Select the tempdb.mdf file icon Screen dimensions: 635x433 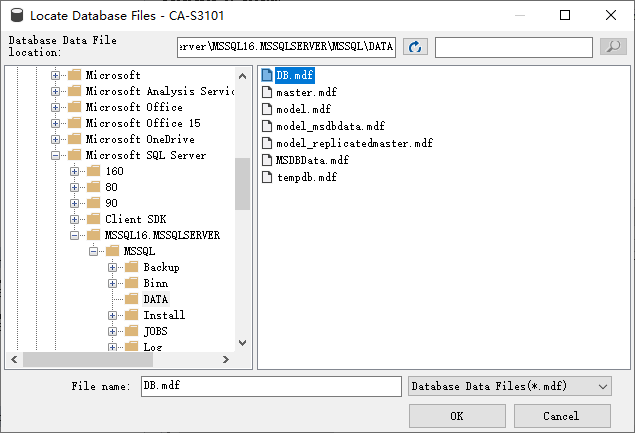point(267,177)
